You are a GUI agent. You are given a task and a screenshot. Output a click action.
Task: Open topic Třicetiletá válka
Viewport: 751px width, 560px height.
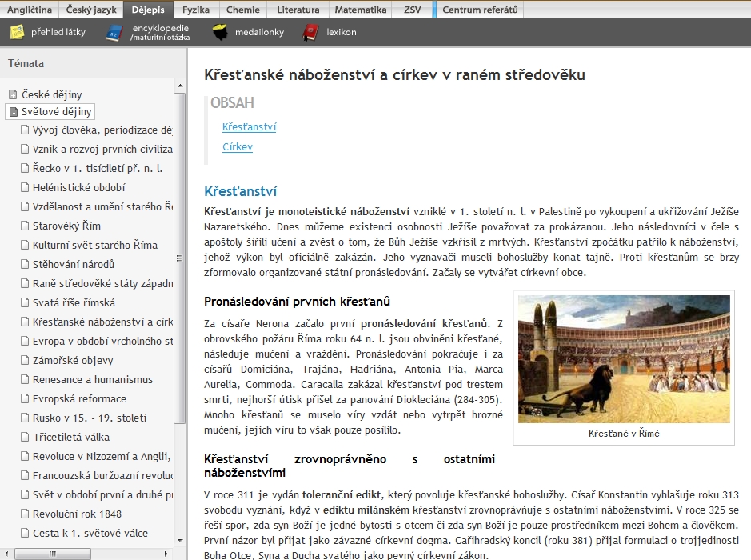pyautogui.click(x=71, y=437)
